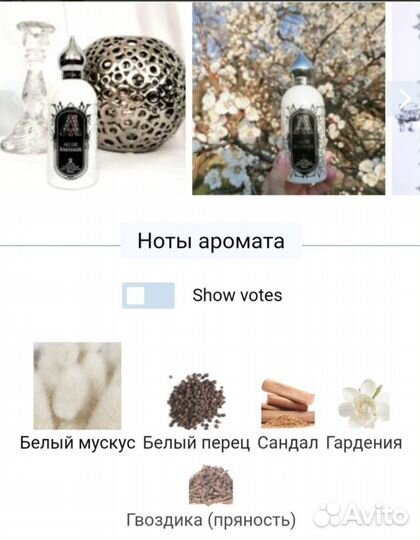
Task: Select the Гвоздика clove spice image
Action: (x=211, y=485)
